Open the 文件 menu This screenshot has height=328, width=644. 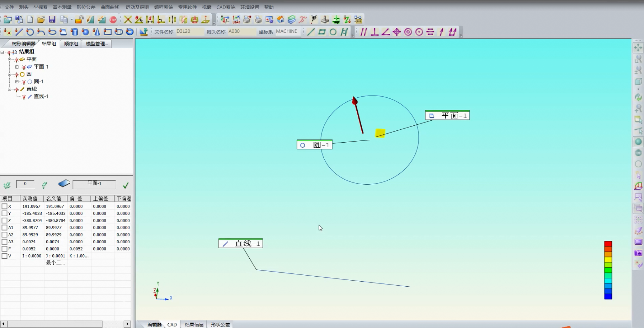click(x=9, y=7)
